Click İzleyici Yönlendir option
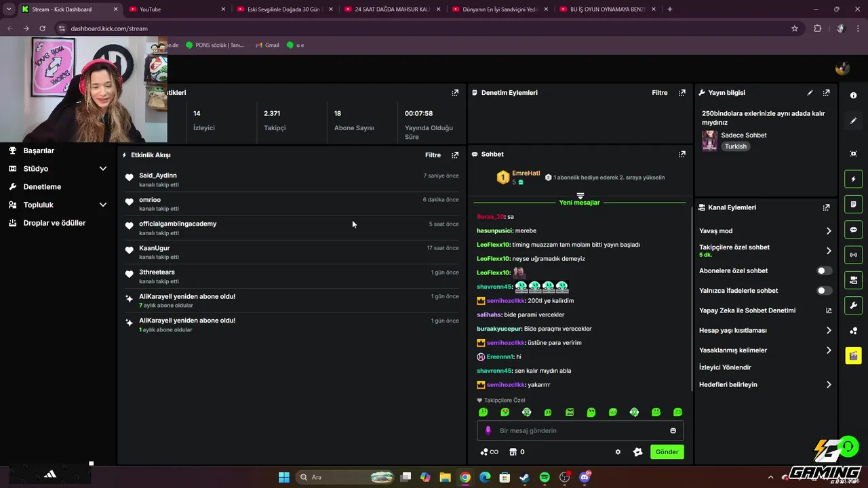Screen dimensions: 868x488 coord(725,367)
